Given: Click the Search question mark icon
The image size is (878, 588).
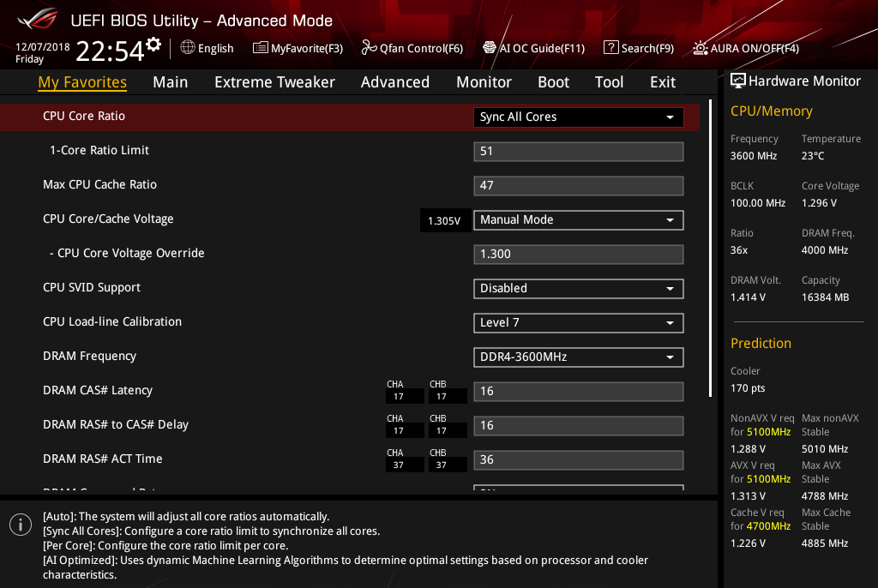Looking at the screenshot, I should 610,48.
